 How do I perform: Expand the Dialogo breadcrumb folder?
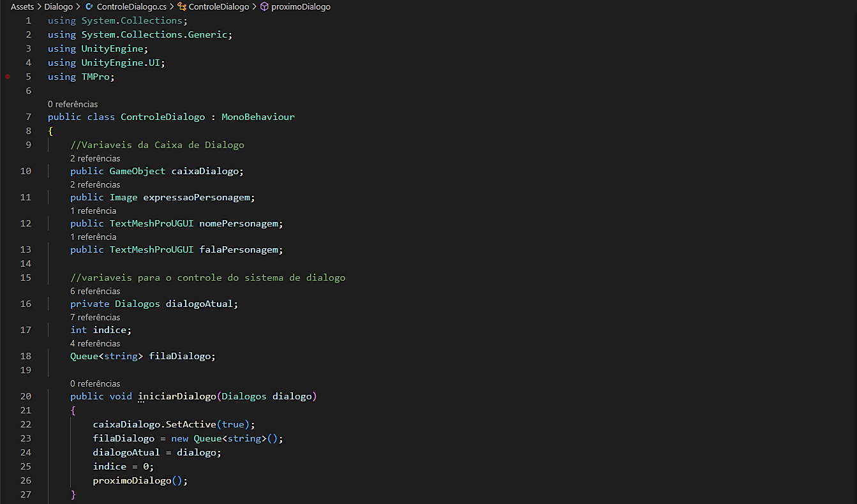tap(58, 6)
